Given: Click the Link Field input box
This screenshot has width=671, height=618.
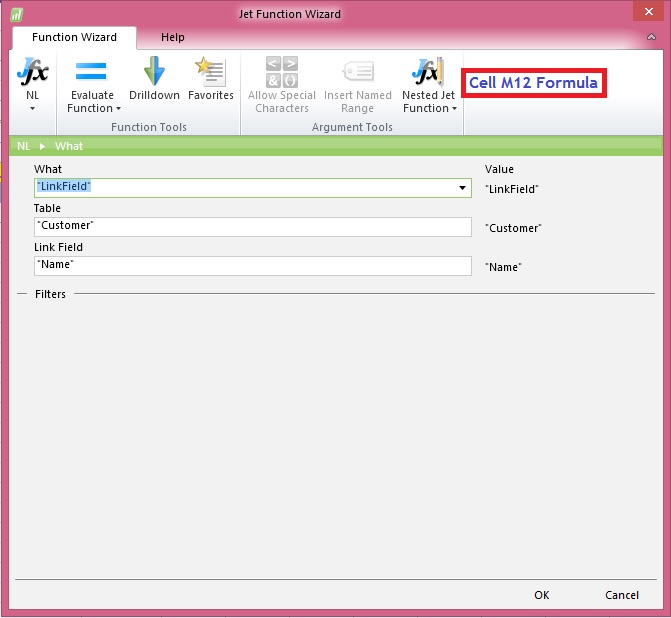Looking at the screenshot, I should tap(252, 266).
